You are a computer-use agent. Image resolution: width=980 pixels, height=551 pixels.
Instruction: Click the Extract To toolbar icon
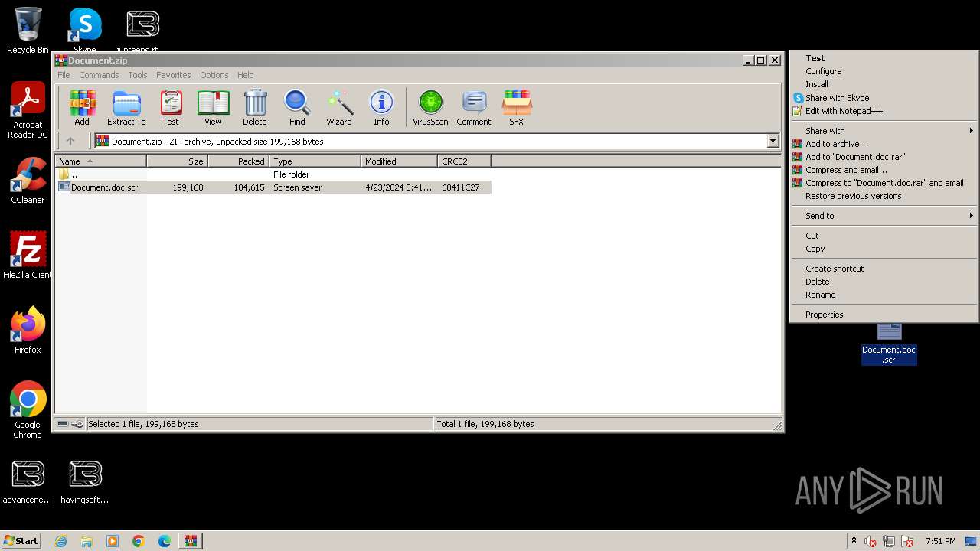coord(126,108)
